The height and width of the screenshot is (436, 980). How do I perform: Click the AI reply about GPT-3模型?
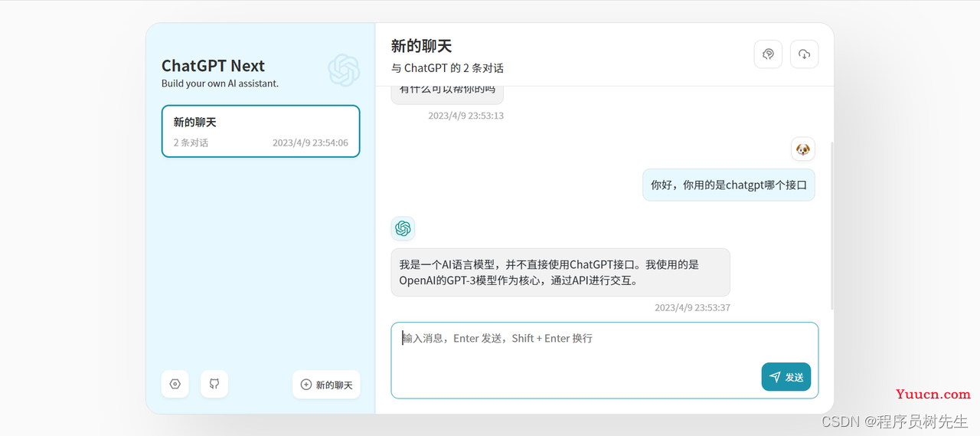(560, 272)
